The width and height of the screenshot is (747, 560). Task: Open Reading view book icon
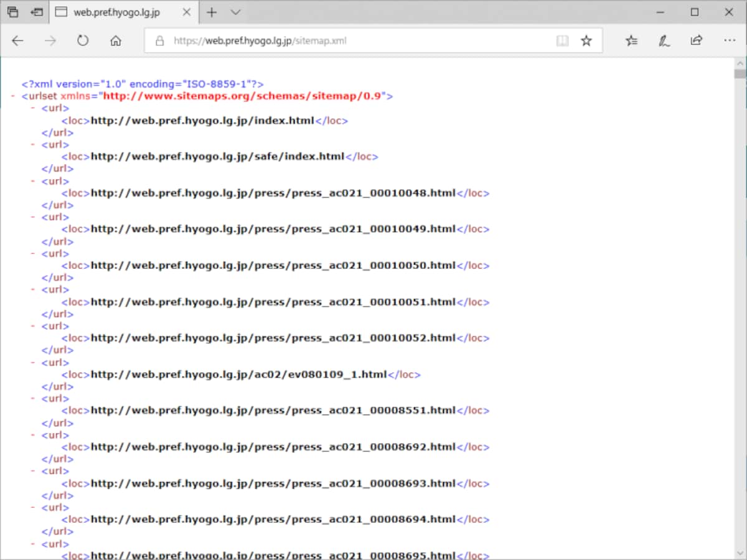tap(562, 41)
